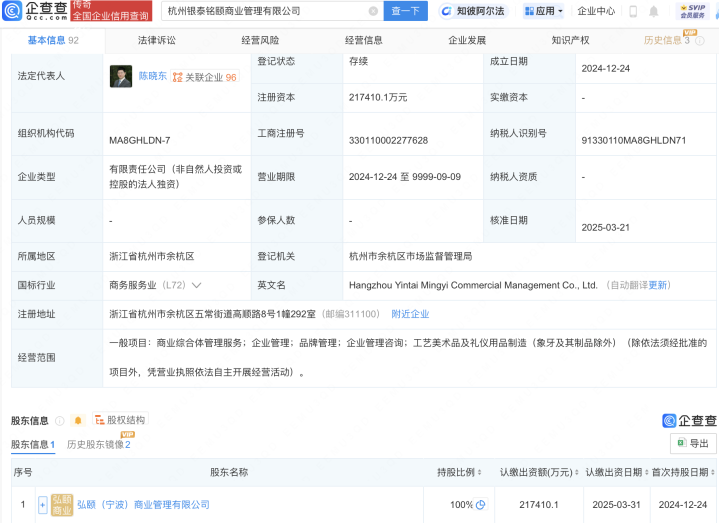719x523 pixels.
Task: Open legal representative 陈晓东 link
Action: (153, 76)
